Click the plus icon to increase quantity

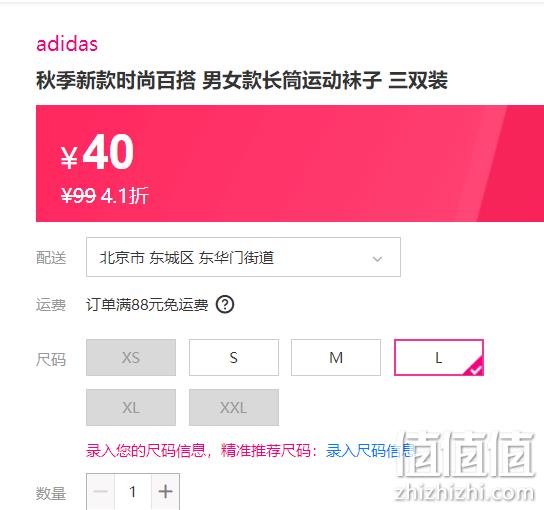tap(165, 491)
